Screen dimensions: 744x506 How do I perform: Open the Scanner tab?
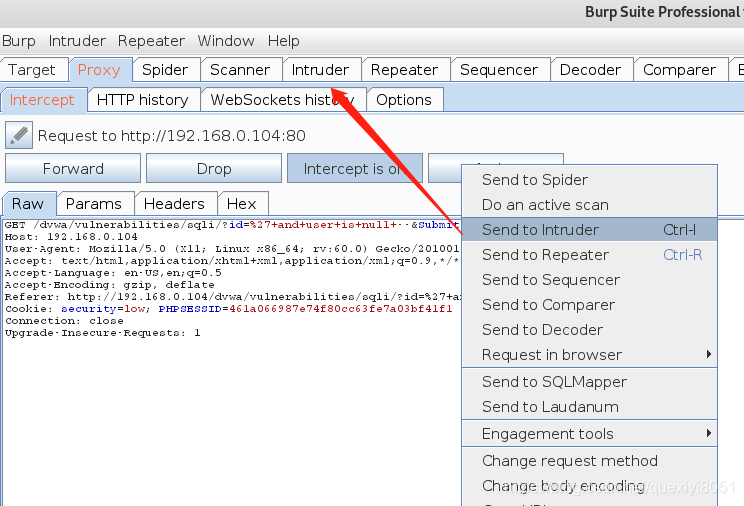point(242,70)
